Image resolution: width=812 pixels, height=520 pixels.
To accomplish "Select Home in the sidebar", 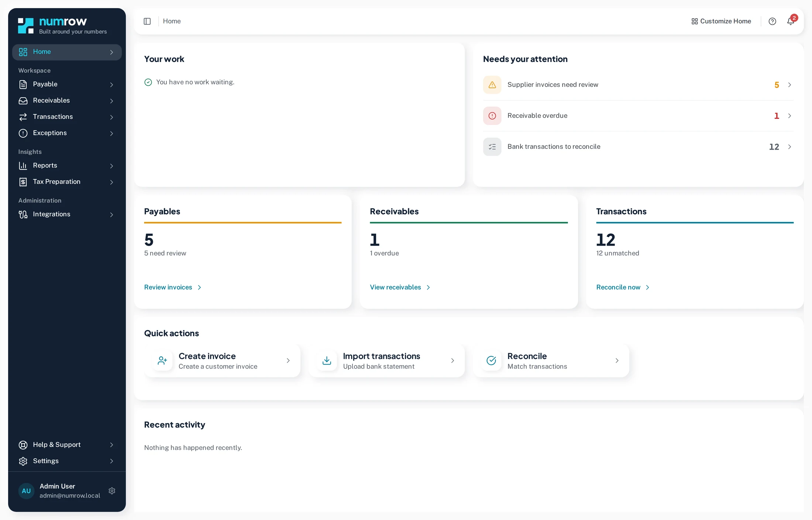I will [67, 52].
